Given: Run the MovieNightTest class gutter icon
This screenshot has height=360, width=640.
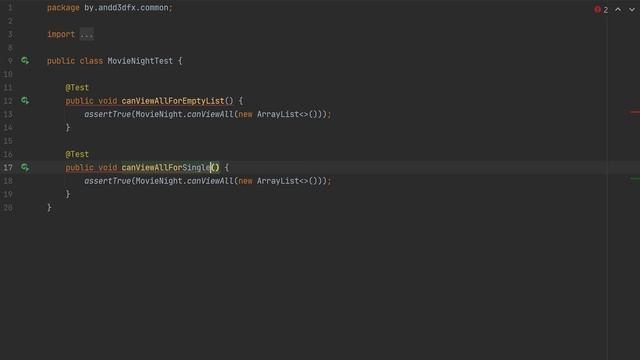Looking at the screenshot, I should pyautogui.click(x=25, y=61).
